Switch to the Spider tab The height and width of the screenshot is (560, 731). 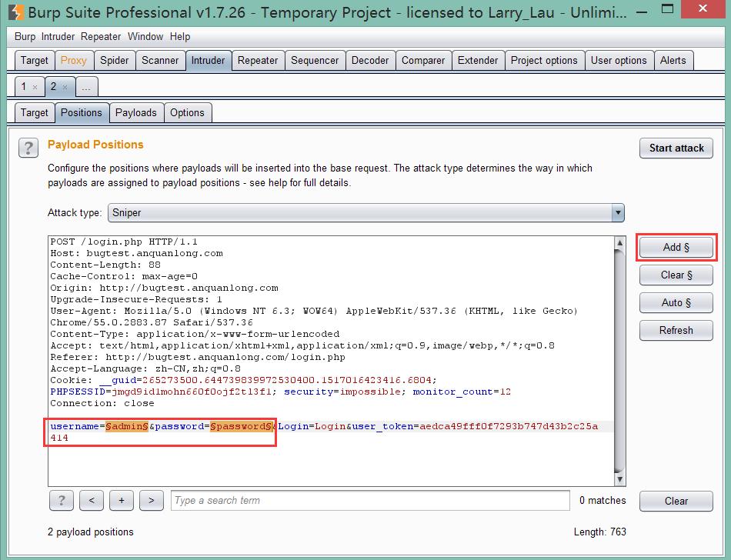(114, 61)
